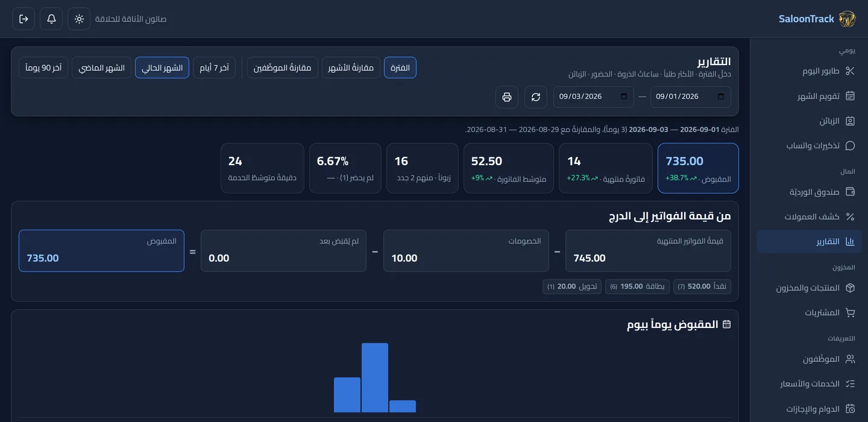This screenshot has width=868, height=422.
Task: Select the متوسط الفاتورة card showing 52.50
Action: [x=509, y=168]
